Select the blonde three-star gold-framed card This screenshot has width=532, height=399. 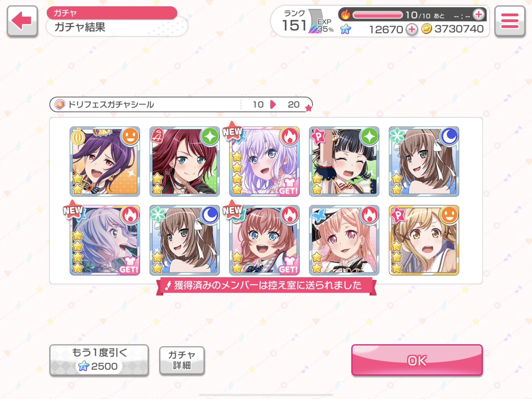point(424,240)
